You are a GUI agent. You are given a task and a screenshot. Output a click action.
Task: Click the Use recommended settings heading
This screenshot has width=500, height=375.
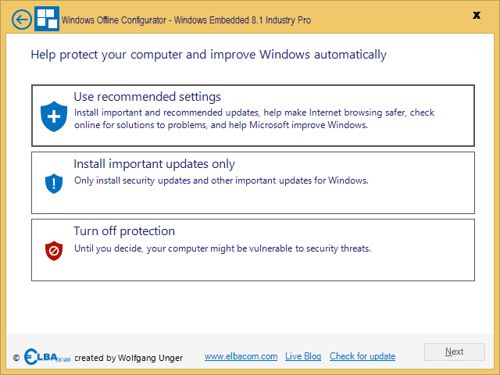(x=147, y=97)
